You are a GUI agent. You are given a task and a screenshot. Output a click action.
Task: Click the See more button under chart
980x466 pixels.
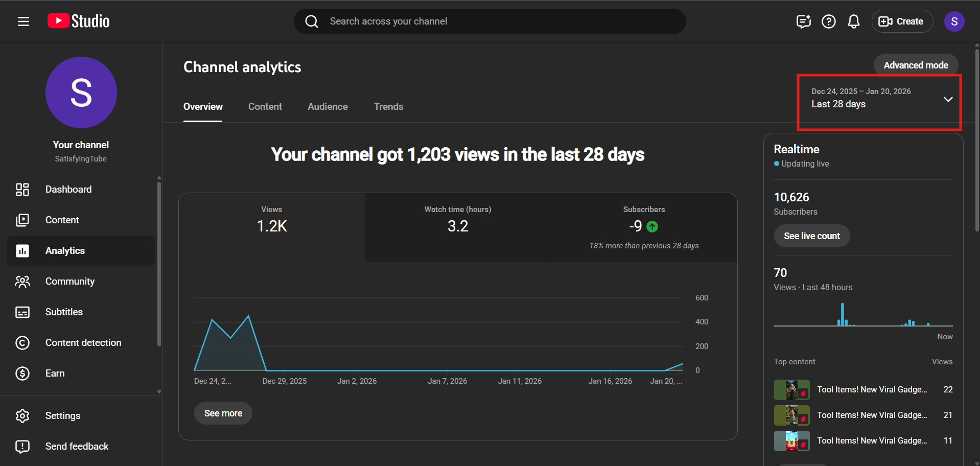click(223, 413)
